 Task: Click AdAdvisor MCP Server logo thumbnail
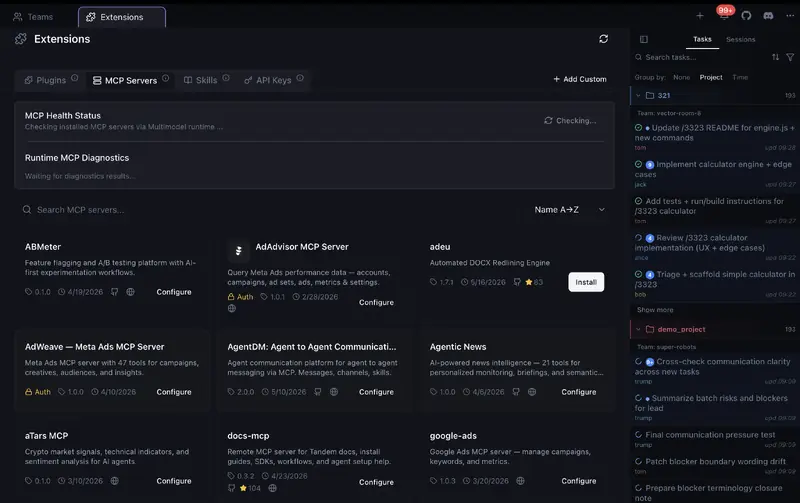[238, 250]
